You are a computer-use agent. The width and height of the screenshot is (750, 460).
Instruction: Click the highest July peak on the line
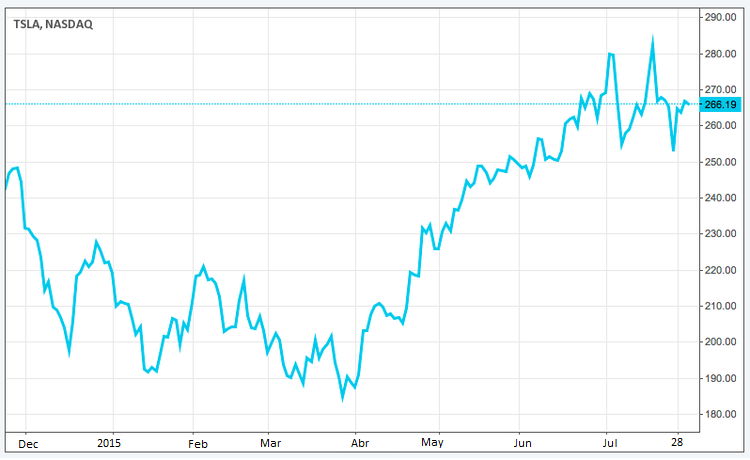click(x=653, y=41)
